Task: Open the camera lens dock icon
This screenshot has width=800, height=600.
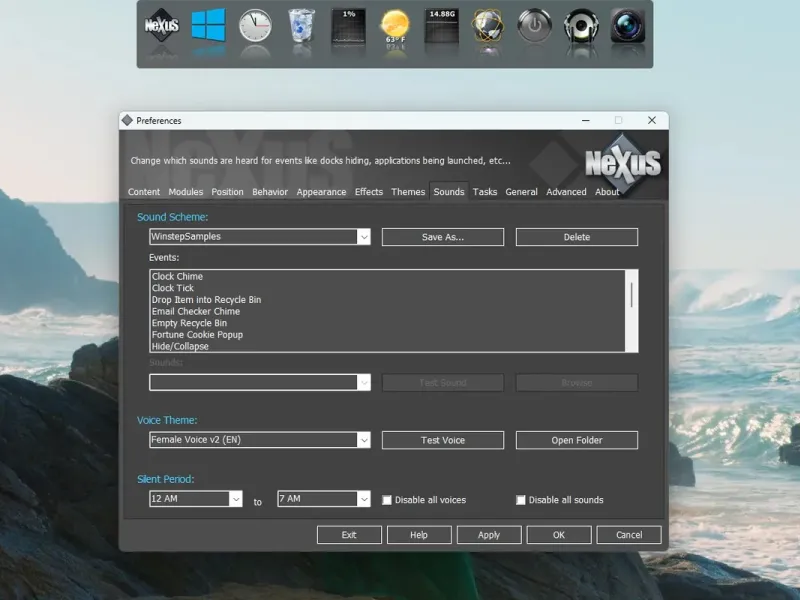Action: [628, 25]
